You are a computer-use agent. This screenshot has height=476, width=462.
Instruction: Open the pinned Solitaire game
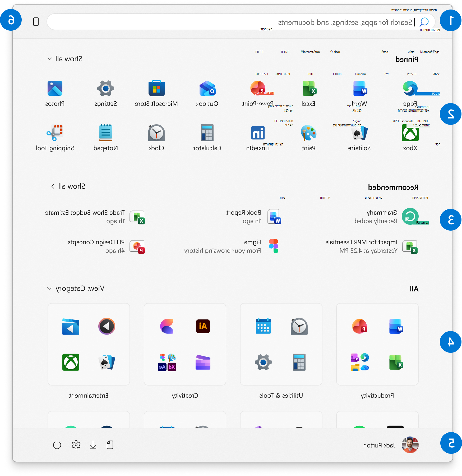(359, 138)
